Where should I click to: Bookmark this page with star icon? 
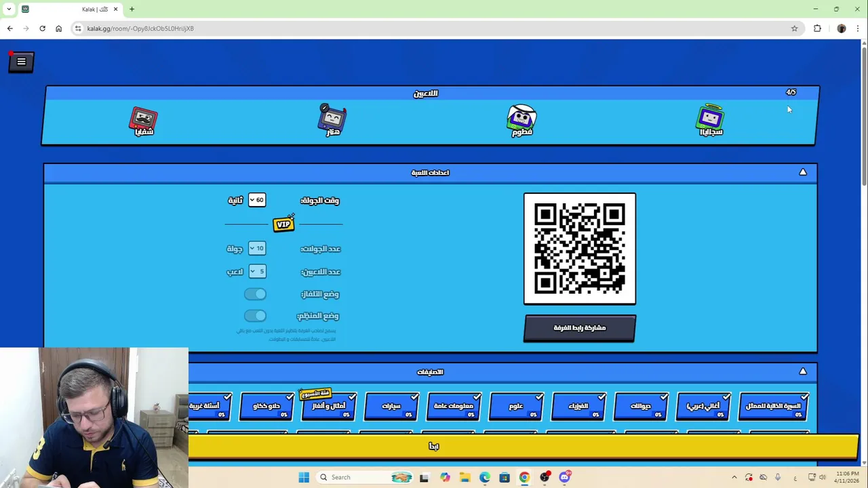[x=794, y=28]
